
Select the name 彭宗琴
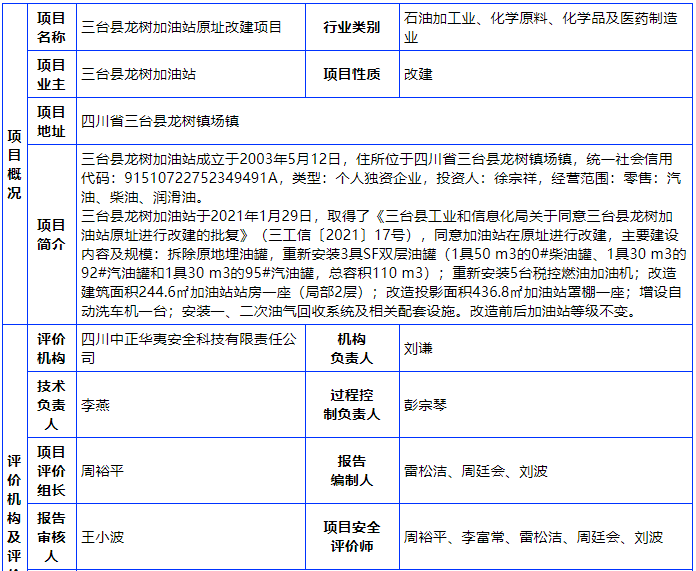pos(425,406)
